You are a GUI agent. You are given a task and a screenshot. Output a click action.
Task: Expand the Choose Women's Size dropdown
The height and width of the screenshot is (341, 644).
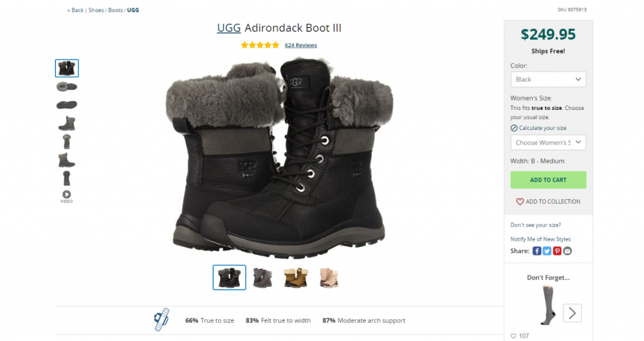[x=548, y=143]
